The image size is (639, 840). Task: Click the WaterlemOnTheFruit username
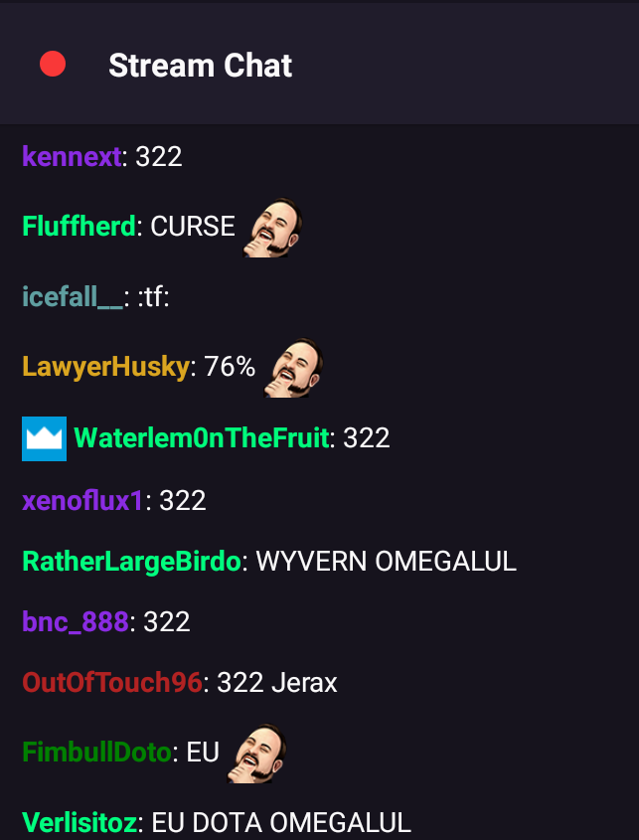tap(202, 438)
